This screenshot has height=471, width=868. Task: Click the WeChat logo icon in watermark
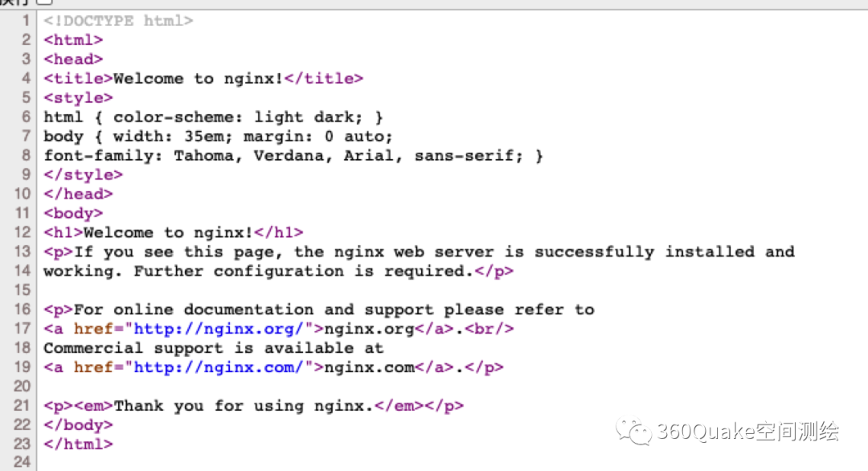634,432
